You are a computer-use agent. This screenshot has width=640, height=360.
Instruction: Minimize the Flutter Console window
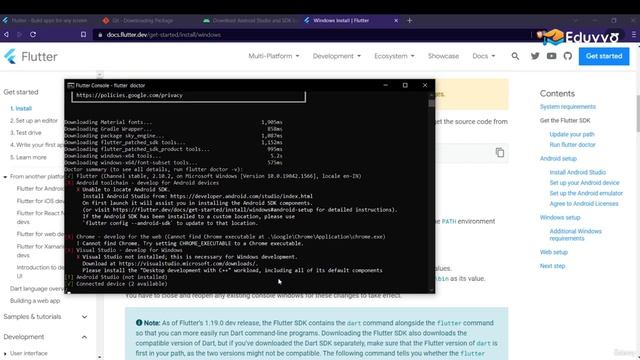tap(386, 85)
